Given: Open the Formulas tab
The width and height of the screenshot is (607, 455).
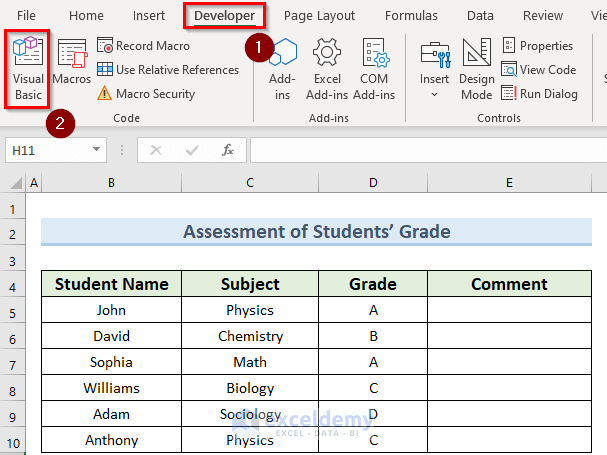Looking at the screenshot, I should [x=410, y=16].
